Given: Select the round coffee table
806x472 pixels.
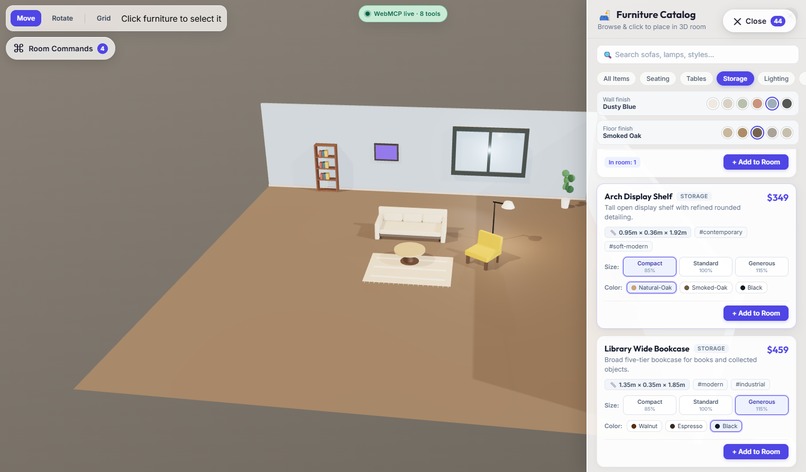Looking at the screenshot, I should pos(409,253).
